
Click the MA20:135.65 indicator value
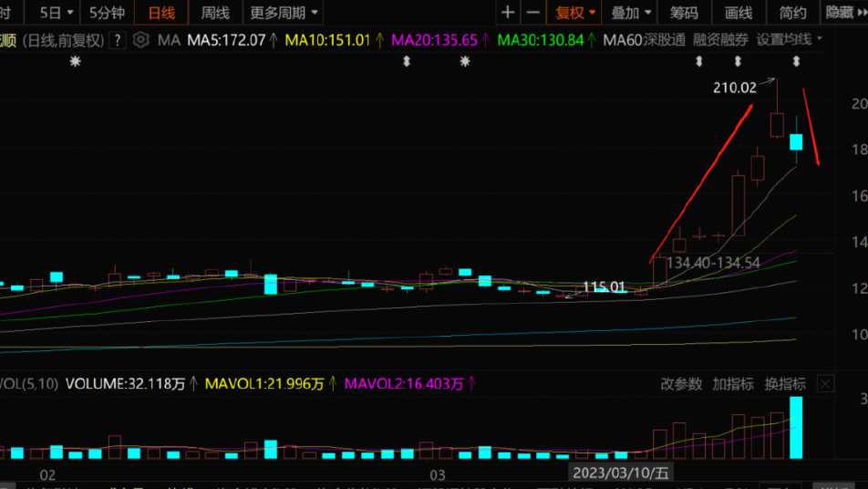[434, 40]
